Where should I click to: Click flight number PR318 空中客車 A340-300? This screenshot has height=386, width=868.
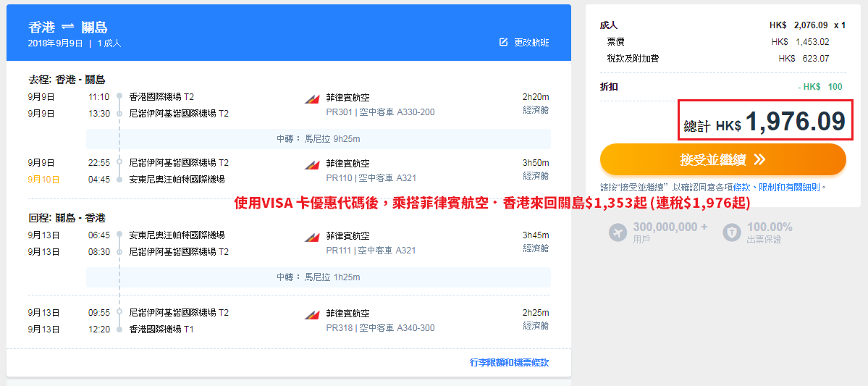380,328
